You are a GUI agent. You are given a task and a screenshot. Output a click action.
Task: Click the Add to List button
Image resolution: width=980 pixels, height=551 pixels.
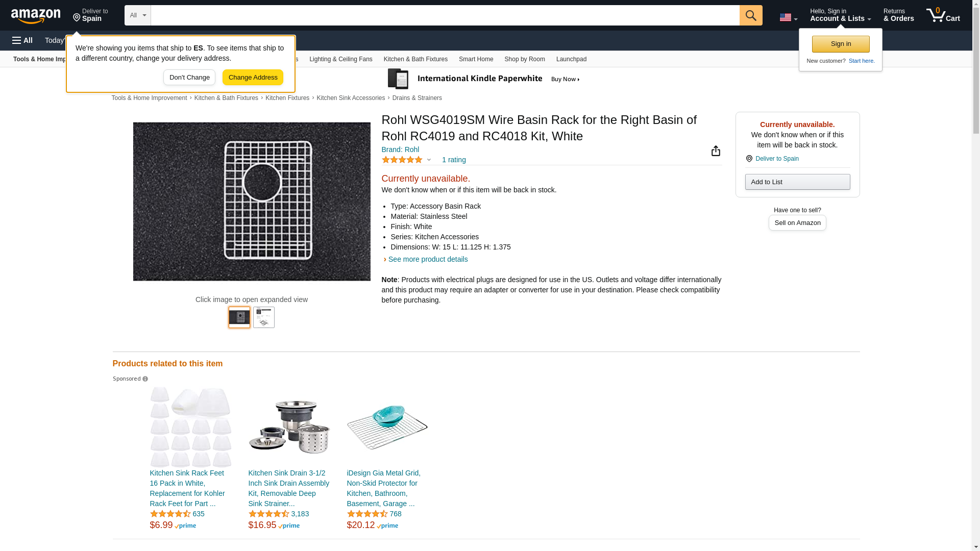coord(797,182)
